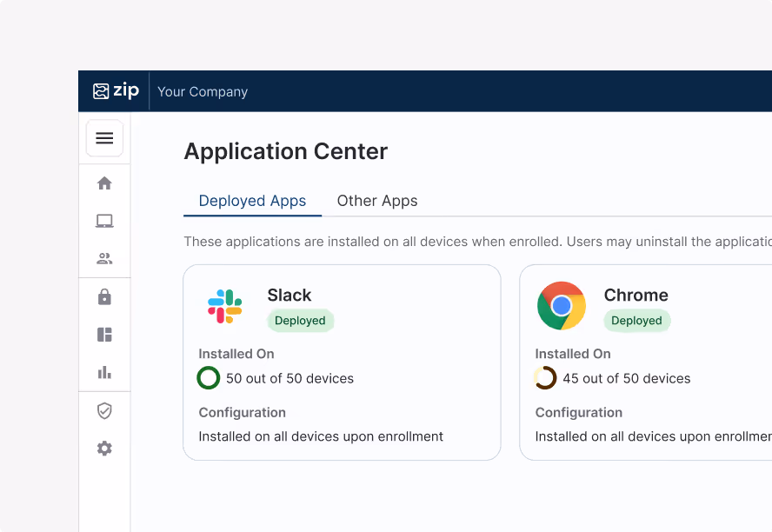772x532 pixels.
Task: Open the Users section from the sidebar
Action: 104,258
